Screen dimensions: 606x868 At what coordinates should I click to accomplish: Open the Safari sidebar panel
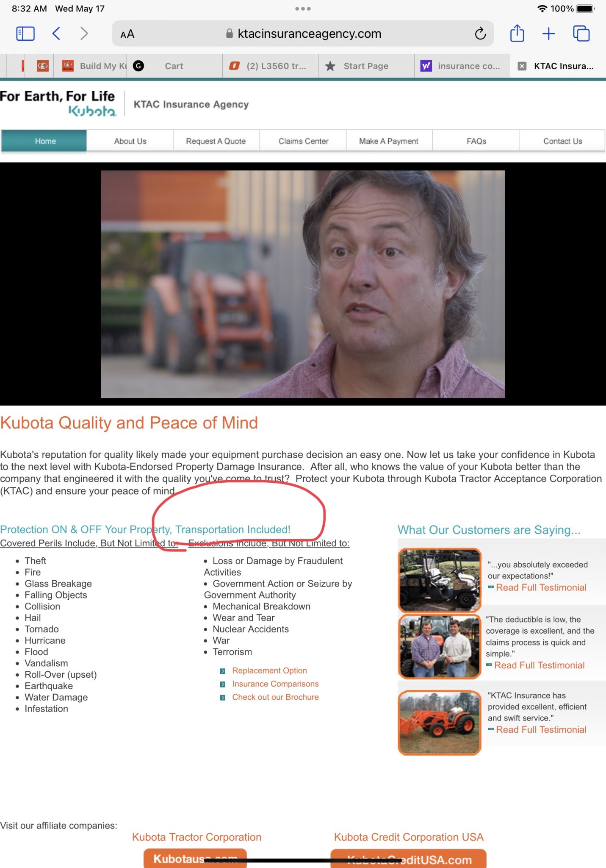25,33
